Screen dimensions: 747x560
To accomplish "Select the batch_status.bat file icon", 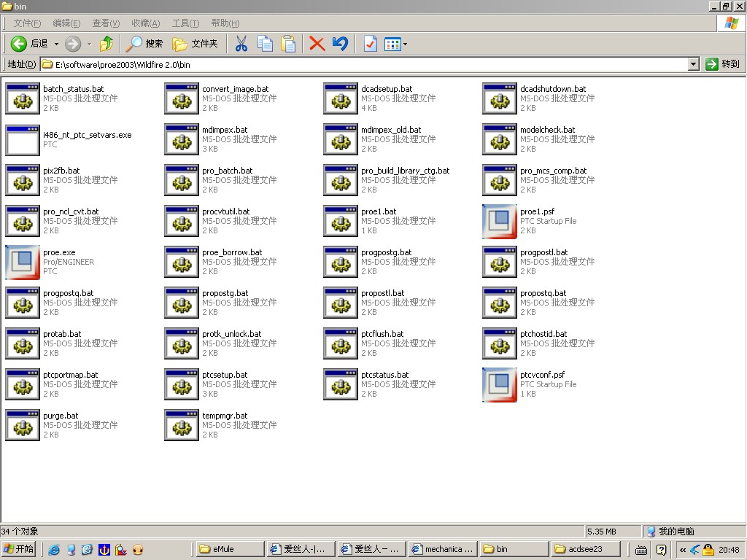I will tap(23, 98).
